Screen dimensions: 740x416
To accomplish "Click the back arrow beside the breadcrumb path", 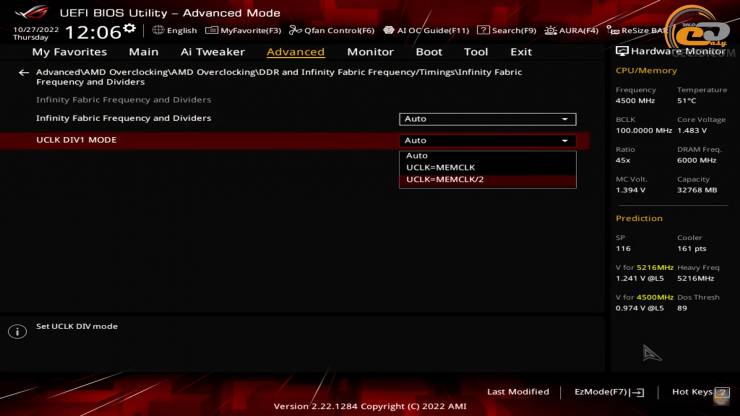I will (24, 73).
